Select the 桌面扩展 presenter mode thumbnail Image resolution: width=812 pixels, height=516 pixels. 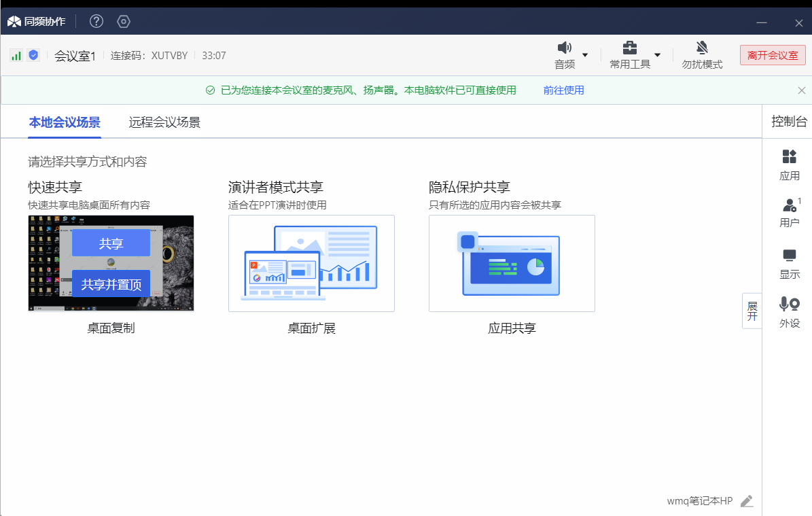[x=311, y=264]
